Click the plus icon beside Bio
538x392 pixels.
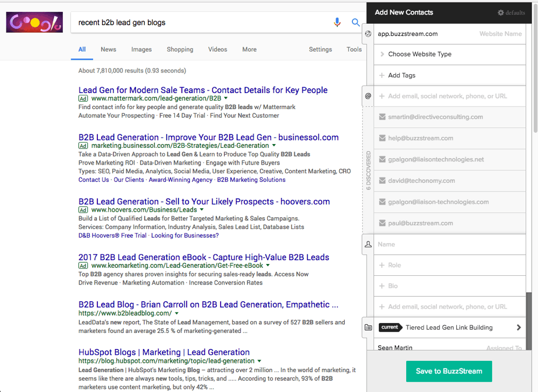pyautogui.click(x=381, y=286)
